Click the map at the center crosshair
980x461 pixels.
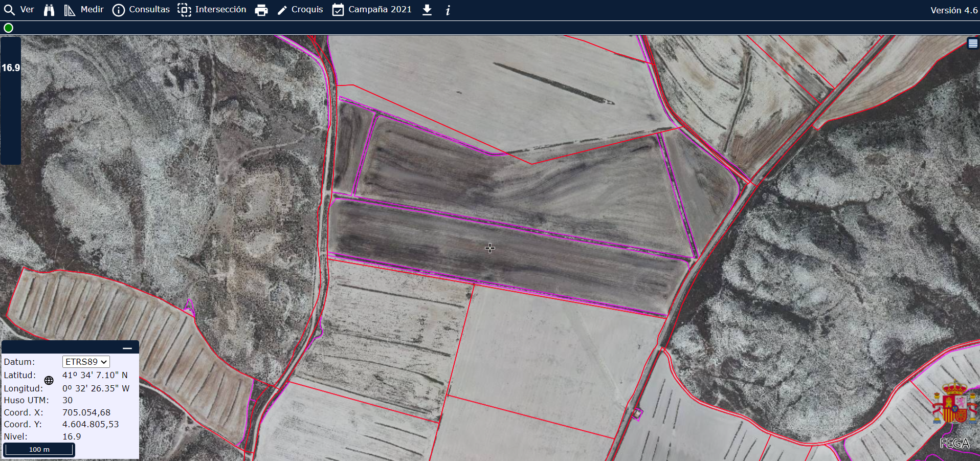pyautogui.click(x=490, y=248)
